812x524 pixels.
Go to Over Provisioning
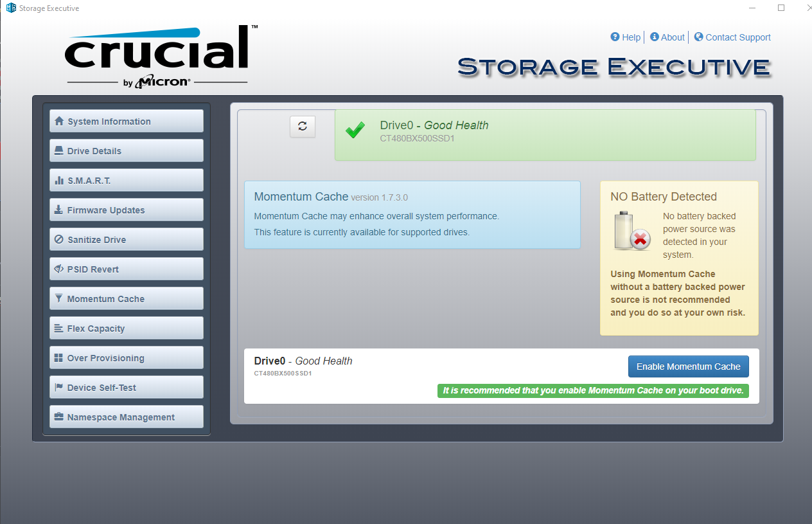coord(127,357)
